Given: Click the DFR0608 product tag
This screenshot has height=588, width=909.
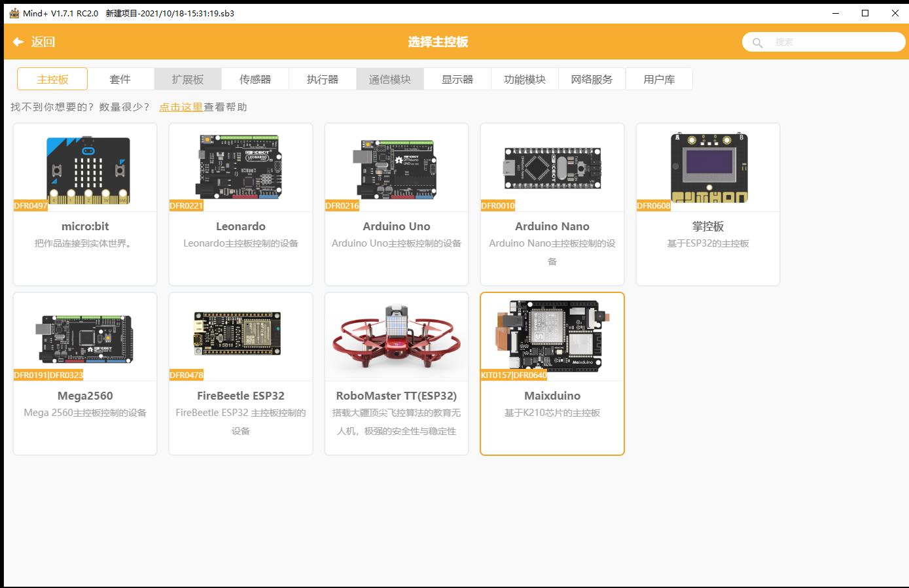Looking at the screenshot, I should pyautogui.click(x=654, y=205).
